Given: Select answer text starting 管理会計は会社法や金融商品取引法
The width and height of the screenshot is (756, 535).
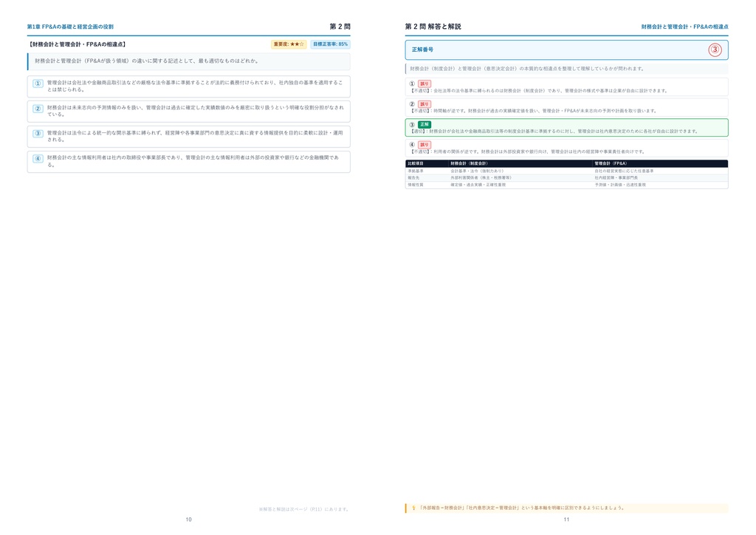Looking at the screenshot, I should pos(195,86).
